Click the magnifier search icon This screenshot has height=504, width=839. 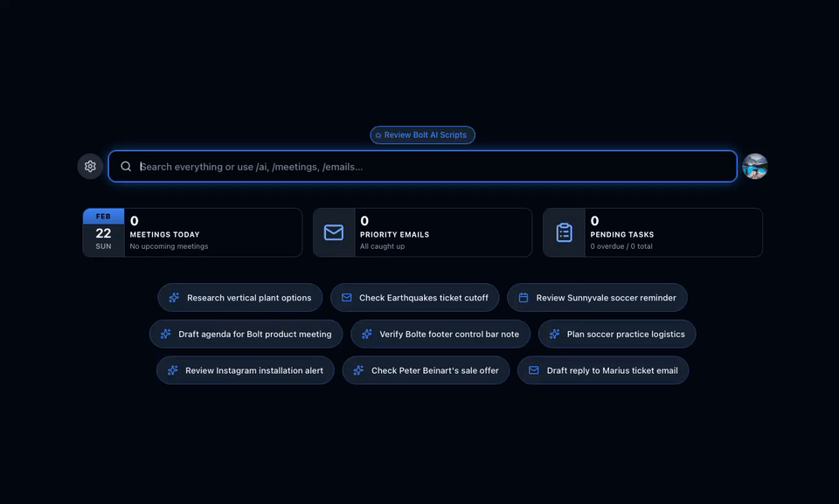pos(126,166)
